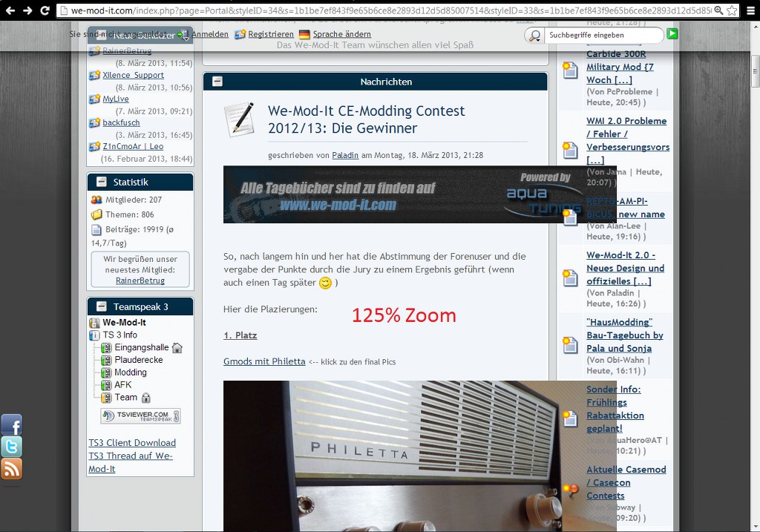Image resolution: width=760 pixels, height=532 pixels.
Task: Open the Gmods mit Philetta link
Action: point(264,361)
